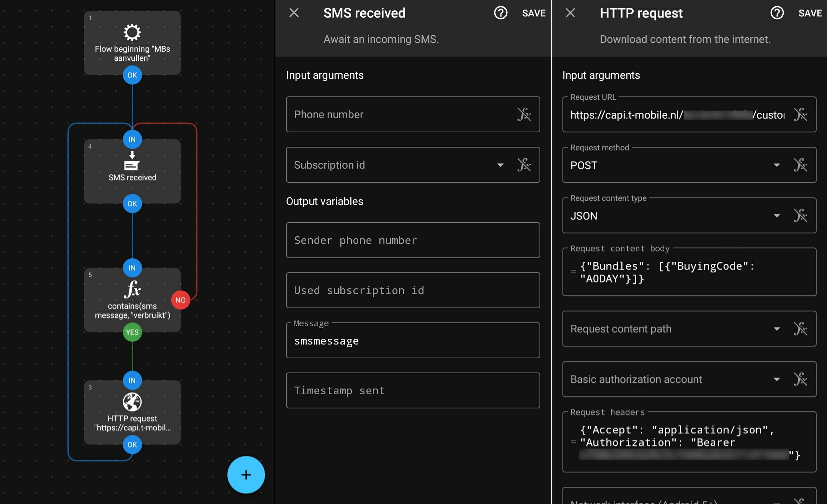The height and width of the screenshot is (504, 827).
Task: Toggle fx expression on Request URL field
Action: click(x=800, y=114)
